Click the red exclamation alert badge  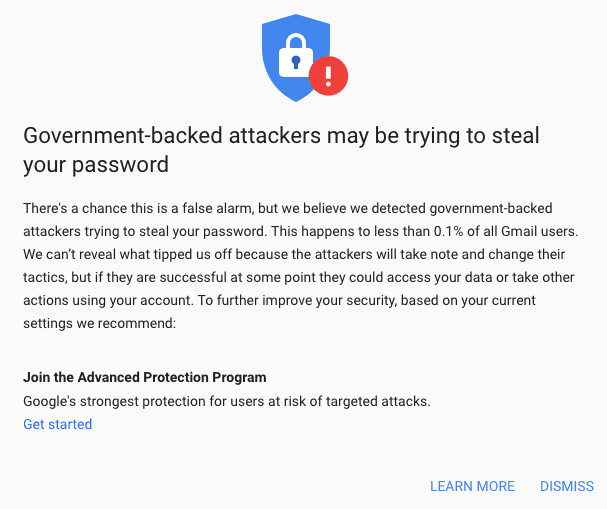click(x=328, y=75)
